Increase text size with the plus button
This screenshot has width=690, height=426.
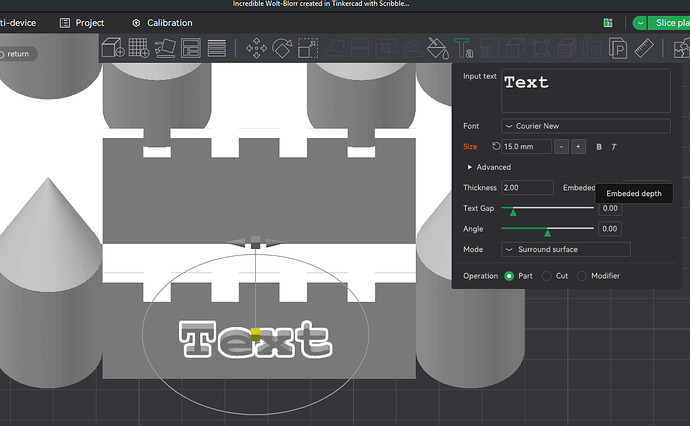pos(578,147)
